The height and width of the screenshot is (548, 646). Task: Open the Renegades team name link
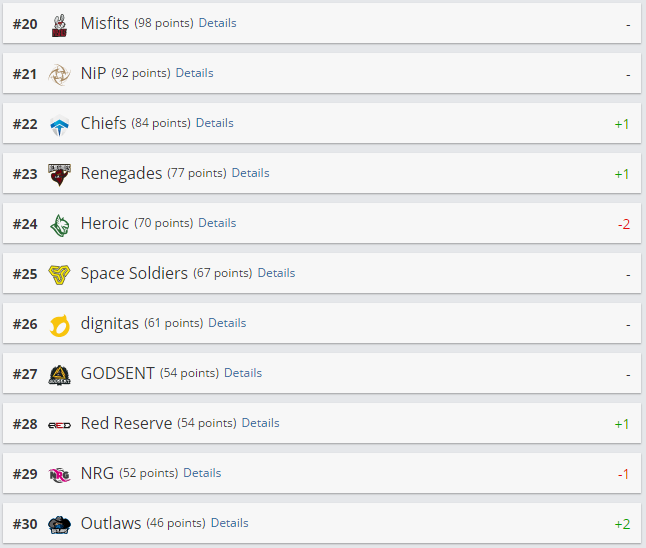click(121, 173)
